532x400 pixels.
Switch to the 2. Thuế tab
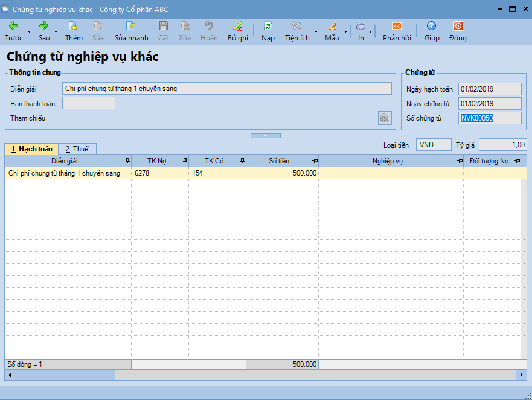pos(77,148)
